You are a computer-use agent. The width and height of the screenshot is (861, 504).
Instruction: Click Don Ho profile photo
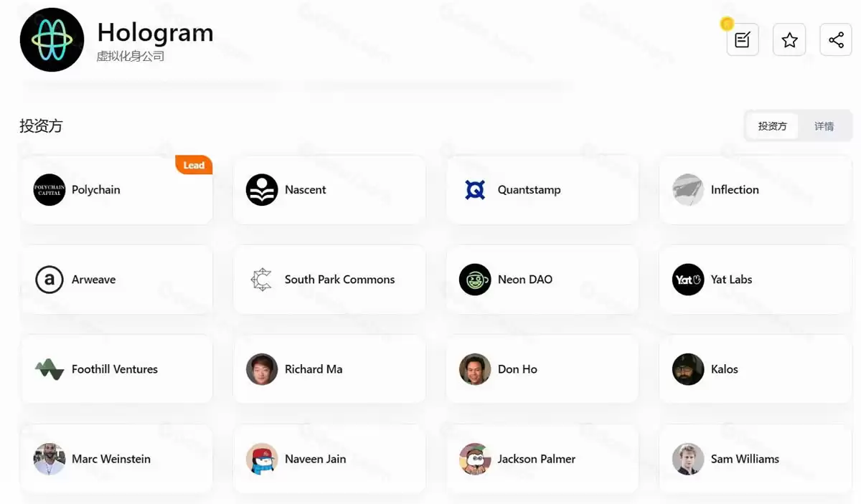(x=475, y=369)
